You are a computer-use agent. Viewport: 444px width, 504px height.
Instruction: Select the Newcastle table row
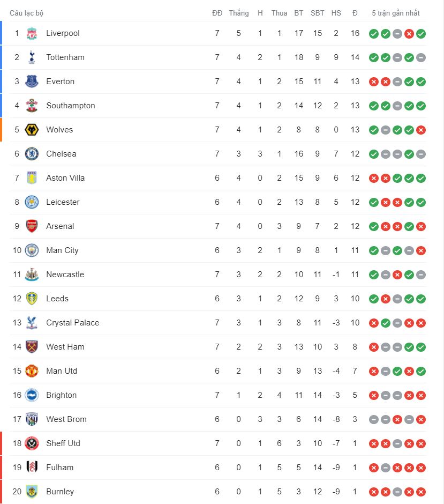click(x=214, y=275)
